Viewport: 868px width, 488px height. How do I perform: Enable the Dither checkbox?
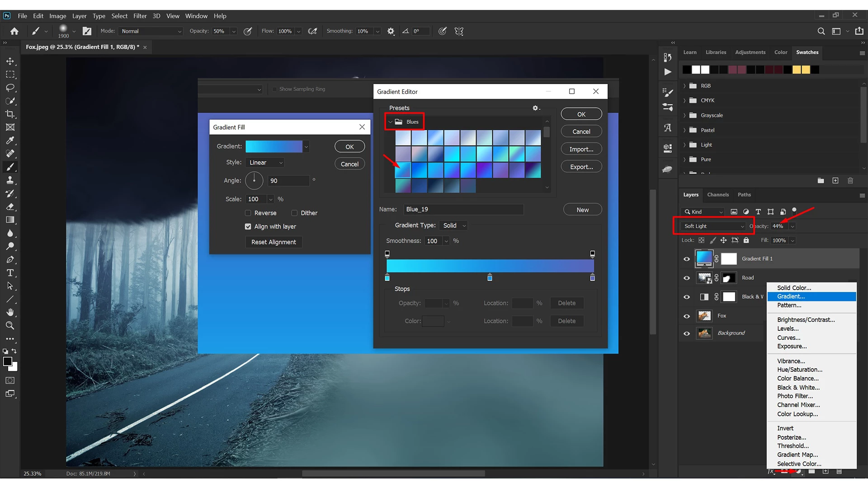click(294, 213)
